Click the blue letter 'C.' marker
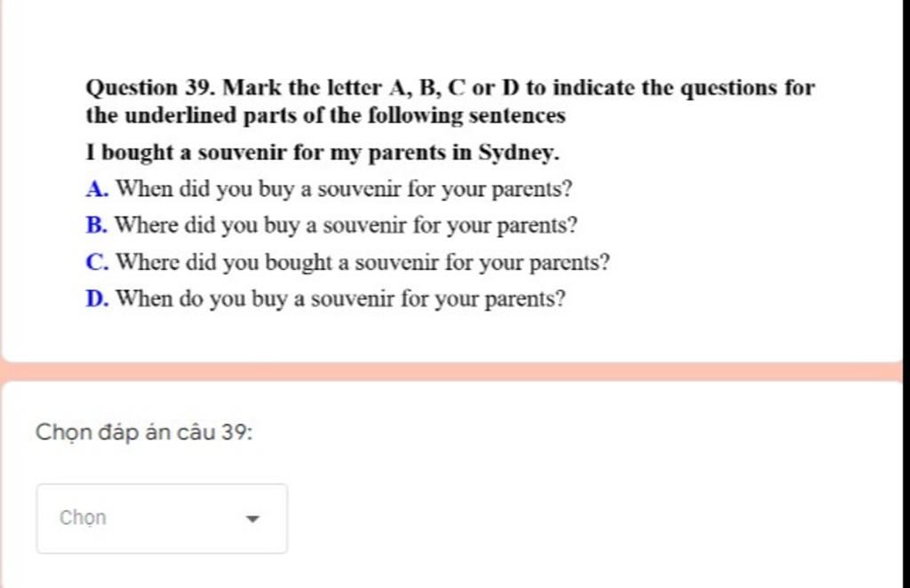 (97, 263)
